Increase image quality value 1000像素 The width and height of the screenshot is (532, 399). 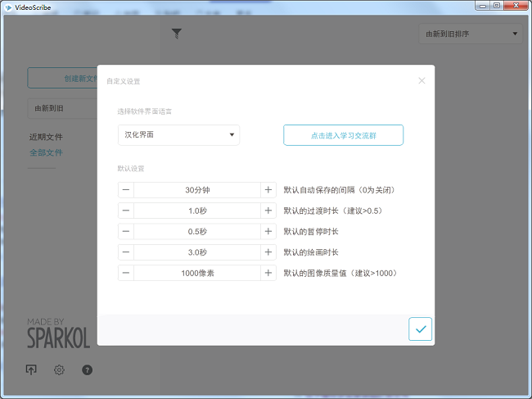click(268, 273)
